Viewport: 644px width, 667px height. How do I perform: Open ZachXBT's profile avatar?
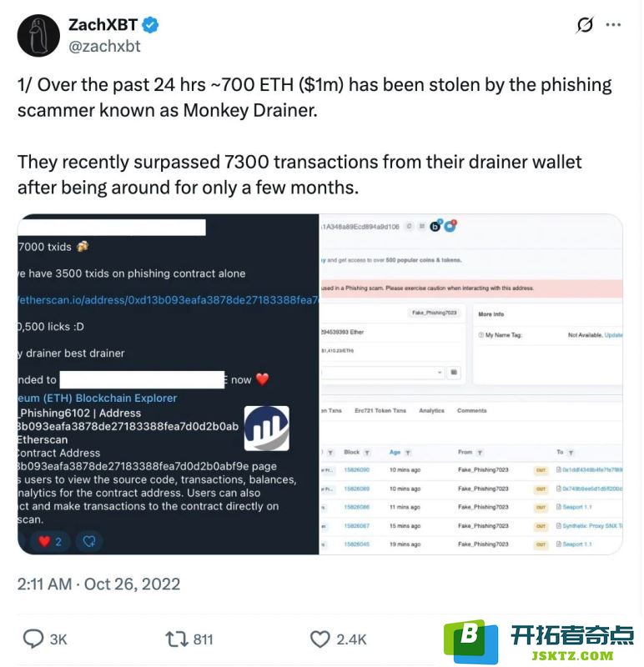point(38,36)
